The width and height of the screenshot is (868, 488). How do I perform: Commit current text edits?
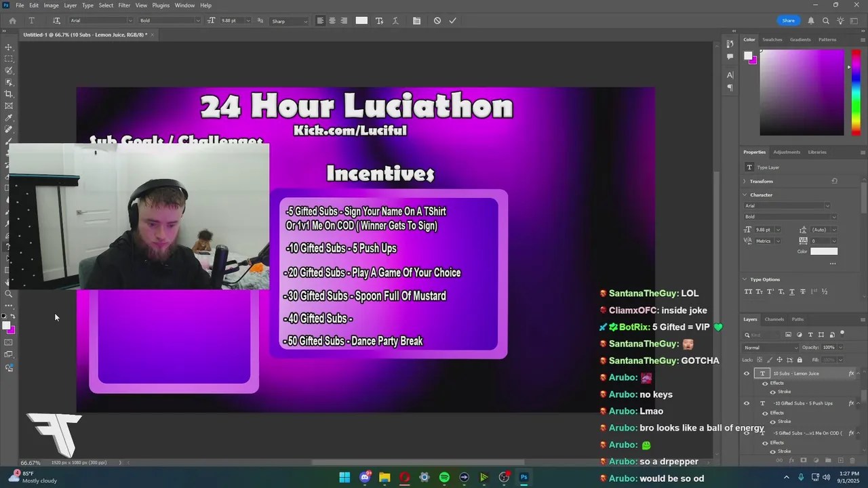coord(452,21)
